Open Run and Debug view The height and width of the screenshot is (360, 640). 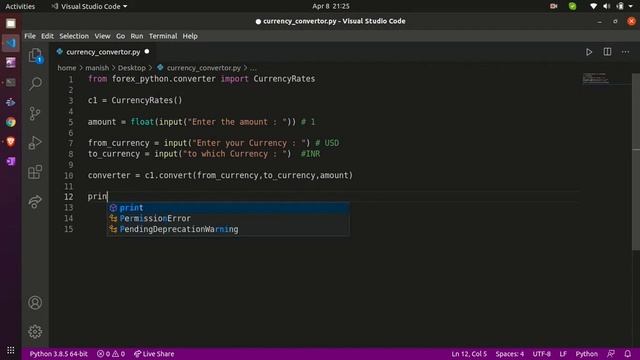coord(35,142)
